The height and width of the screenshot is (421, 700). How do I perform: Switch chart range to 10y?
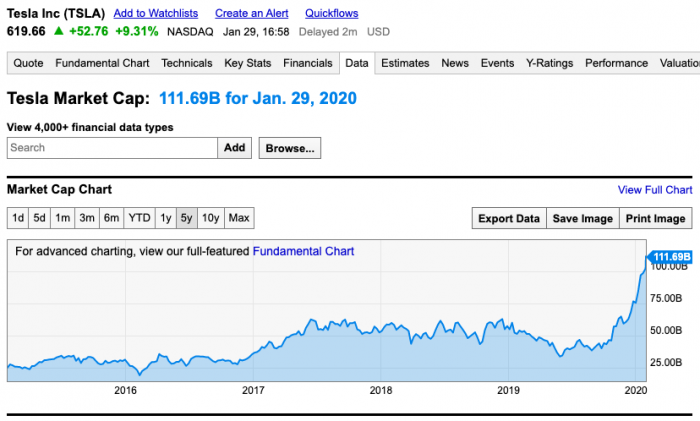211,218
